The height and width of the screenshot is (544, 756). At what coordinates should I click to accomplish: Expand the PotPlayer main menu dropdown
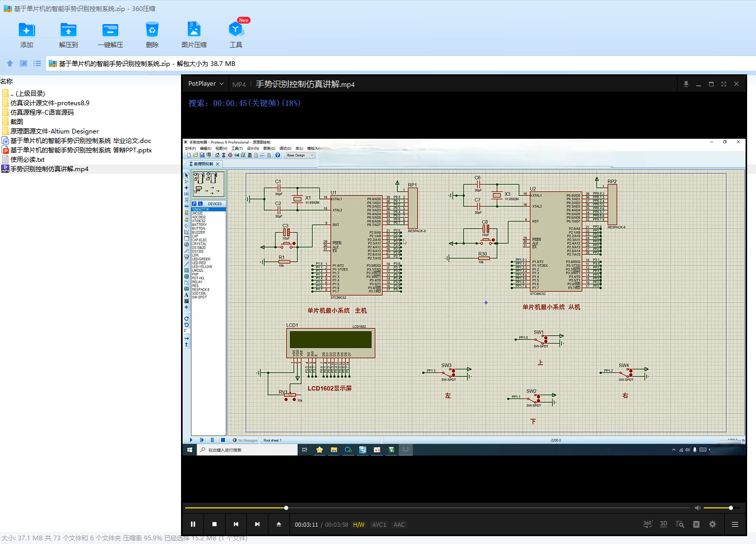coord(206,84)
